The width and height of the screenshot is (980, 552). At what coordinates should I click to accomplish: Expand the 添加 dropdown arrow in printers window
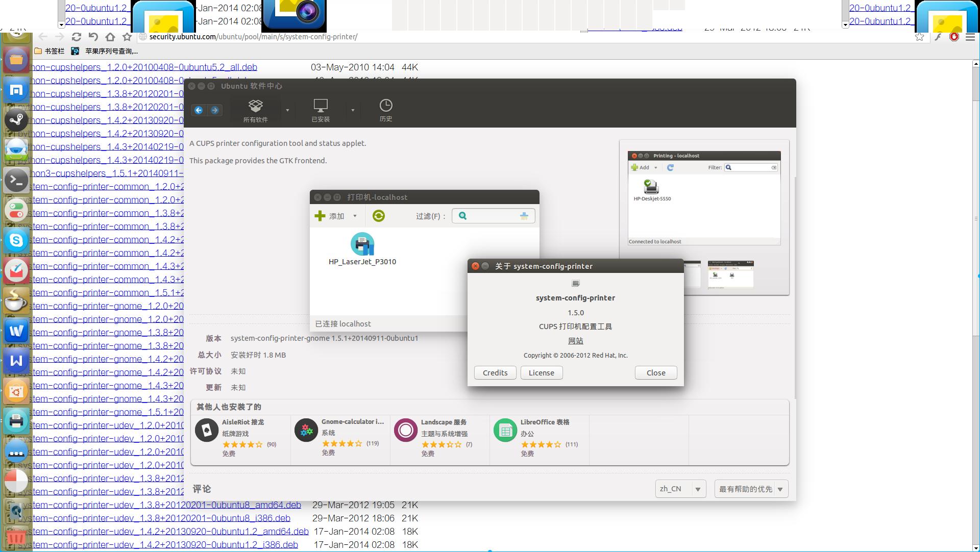point(355,216)
